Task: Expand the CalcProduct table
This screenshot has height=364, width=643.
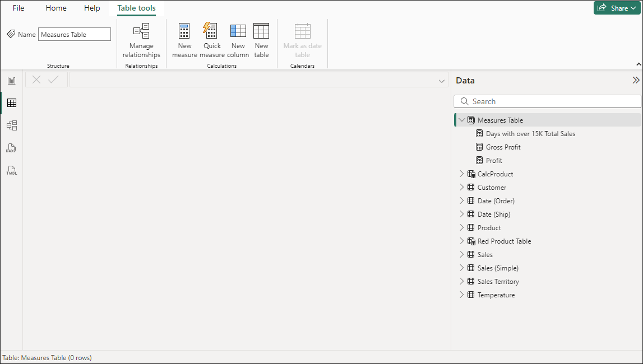Action: click(462, 174)
